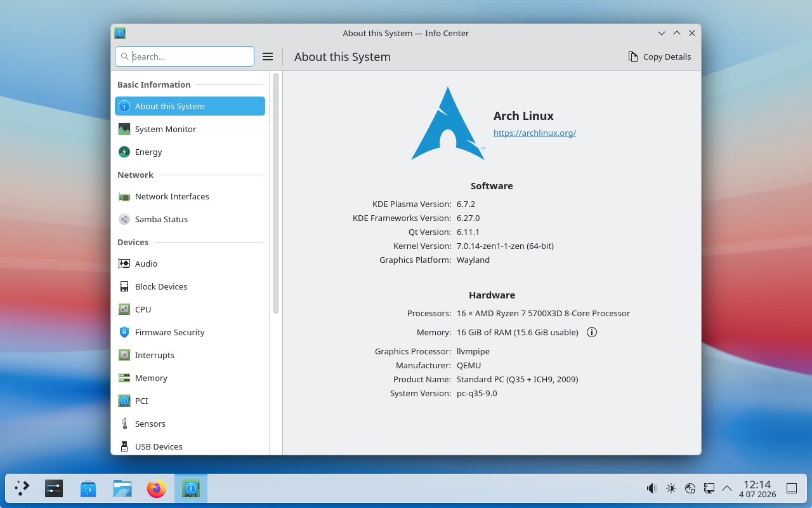Click the Network Interfaces card icon
The height and width of the screenshot is (508, 812).
pos(124,196)
